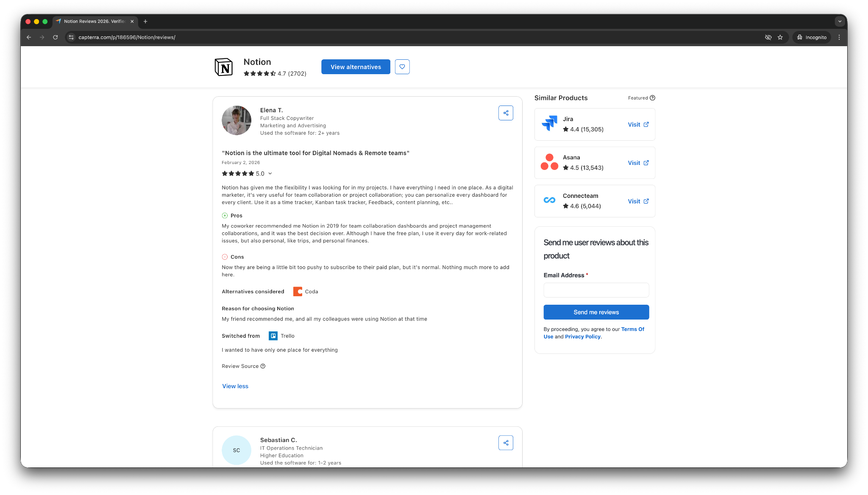The image size is (868, 495).
Task: Open the Privacy Policy link
Action: [582, 336]
